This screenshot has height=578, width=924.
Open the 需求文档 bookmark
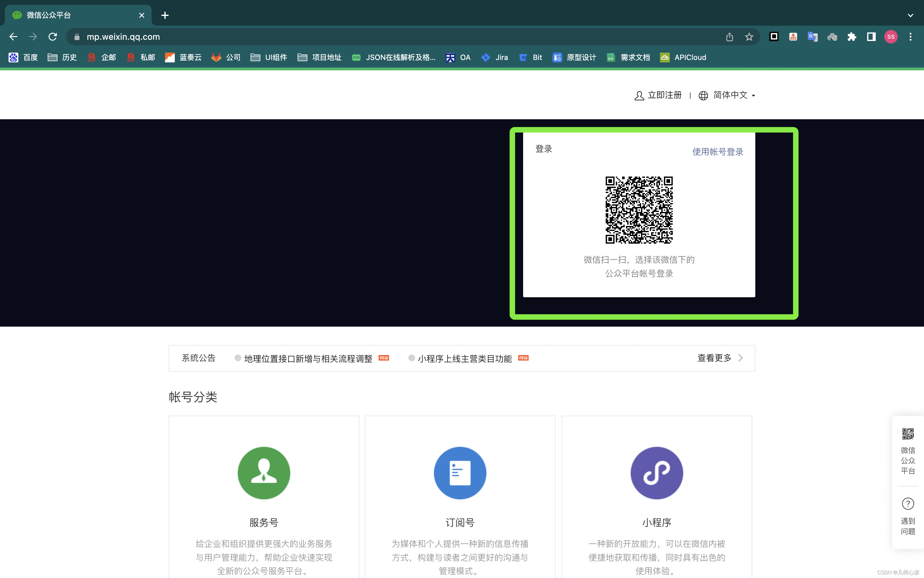pyautogui.click(x=628, y=57)
